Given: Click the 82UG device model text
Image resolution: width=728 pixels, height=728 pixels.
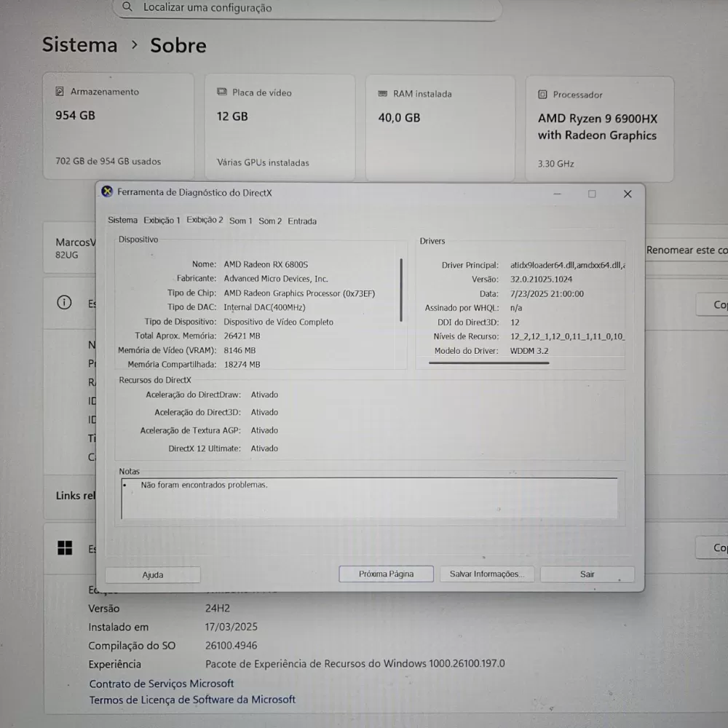Looking at the screenshot, I should tap(67, 255).
